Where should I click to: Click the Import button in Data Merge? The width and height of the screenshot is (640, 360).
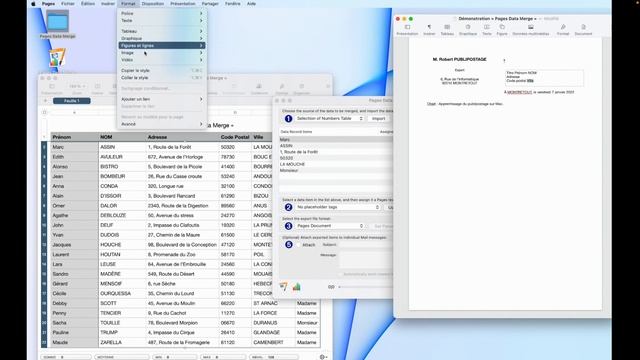tap(378, 118)
